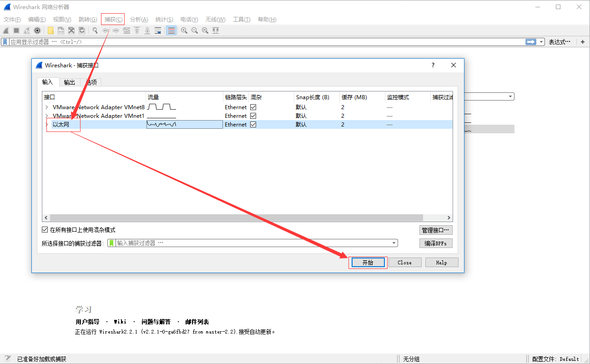The image size is (590, 364).
Task: Open the 工具(T) menu
Action: pos(242,19)
